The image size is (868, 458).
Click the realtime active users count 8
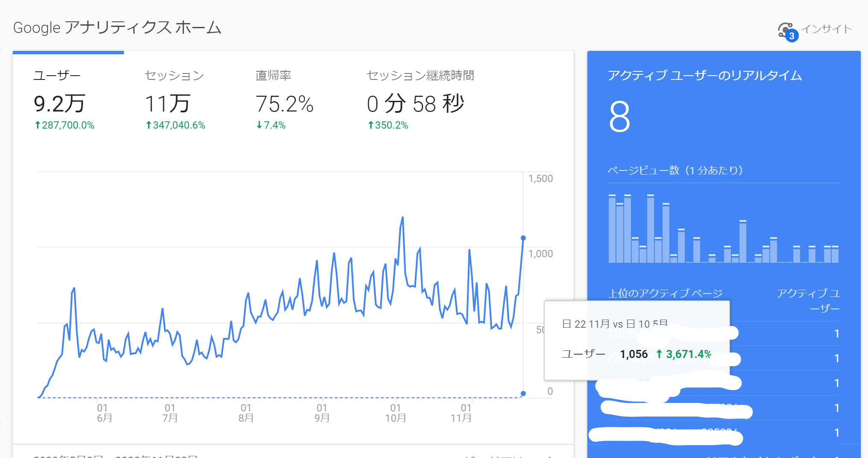[619, 117]
